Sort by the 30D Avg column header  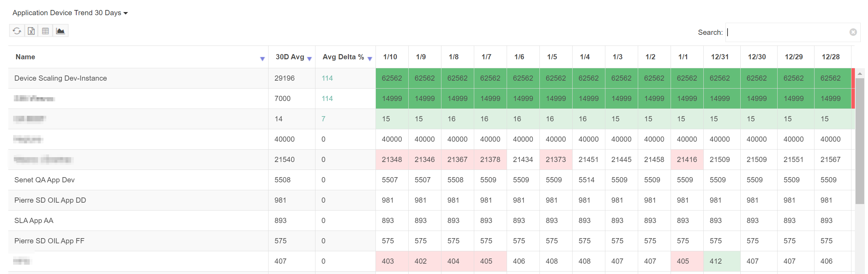(290, 57)
